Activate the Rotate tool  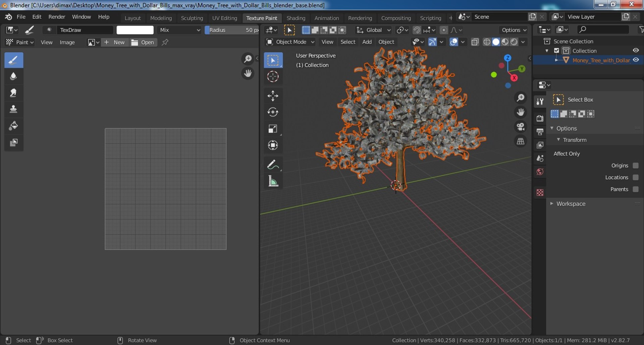pos(273,112)
